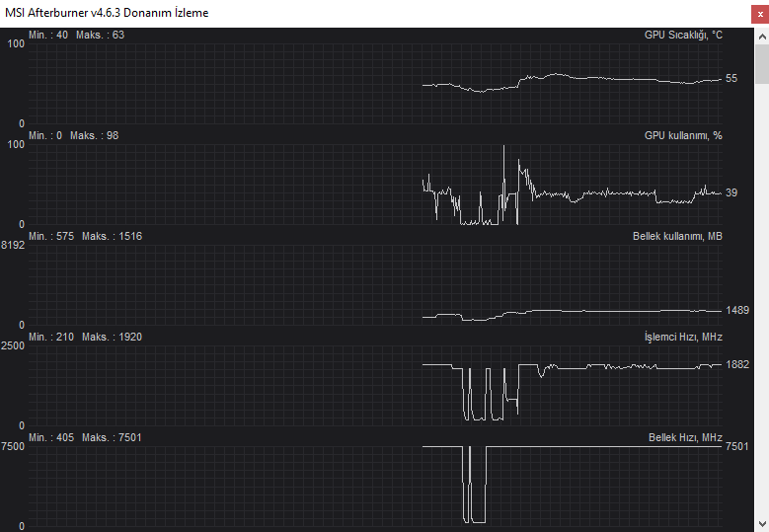This screenshot has height=532, width=769.
Task: Select the GPU kullanımı, % graph label
Action: (x=683, y=135)
